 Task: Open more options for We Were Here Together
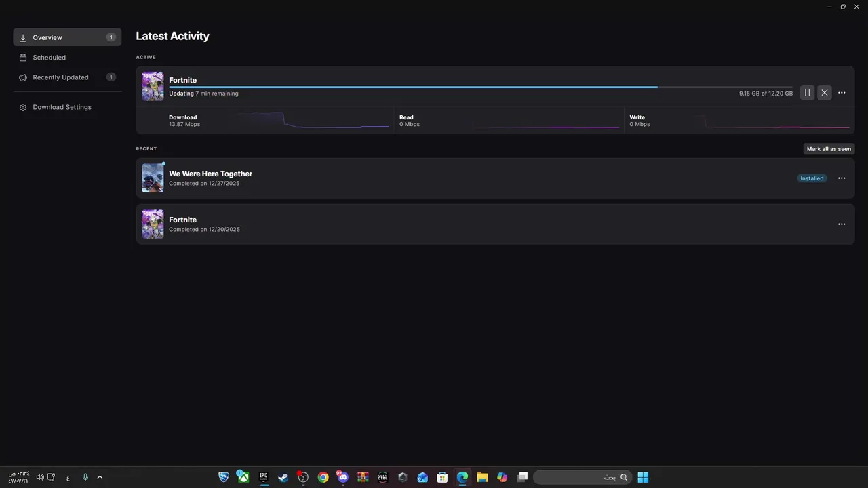(842, 178)
